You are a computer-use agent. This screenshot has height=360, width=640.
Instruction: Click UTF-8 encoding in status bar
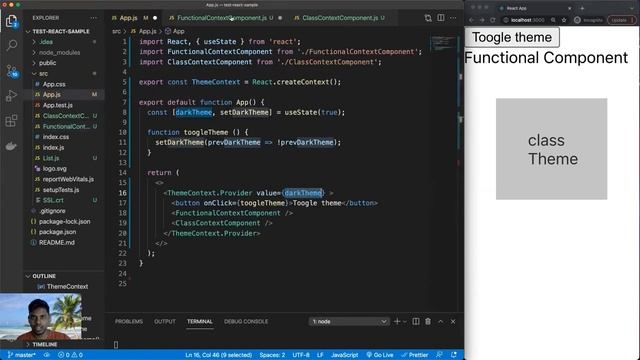pos(301,355)
